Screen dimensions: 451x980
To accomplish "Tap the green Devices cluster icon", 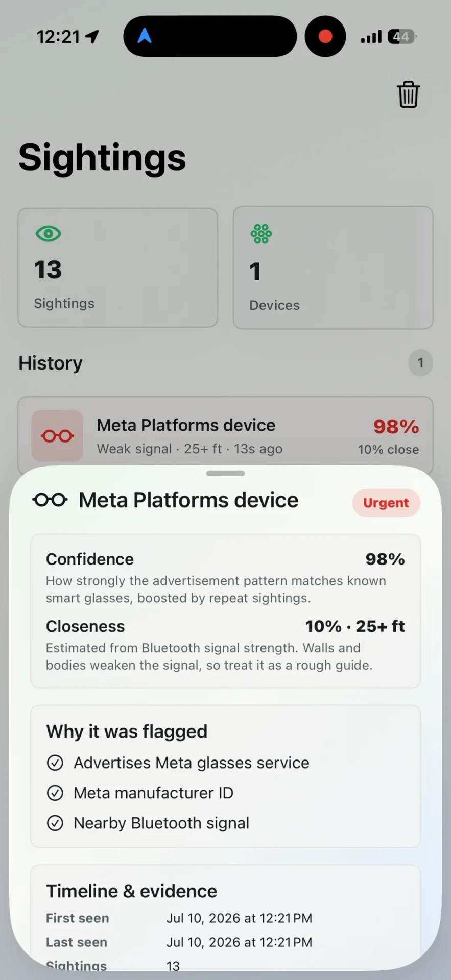I will click(261, 234).
